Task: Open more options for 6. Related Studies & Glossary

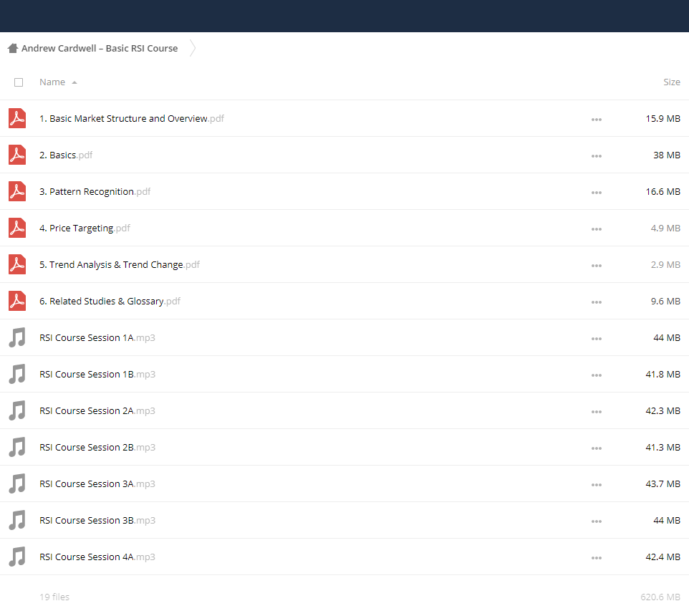Action: (597, 302)
